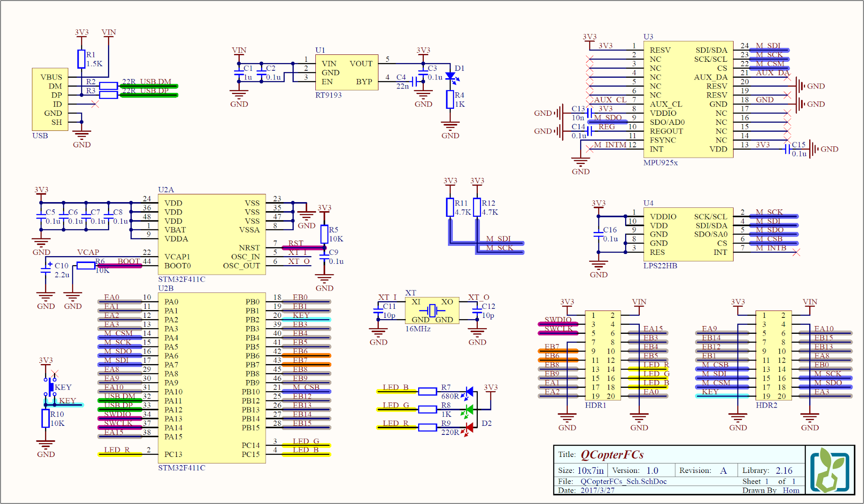Click the HDR2 header connector
The image size is (864, 504).
773,355
